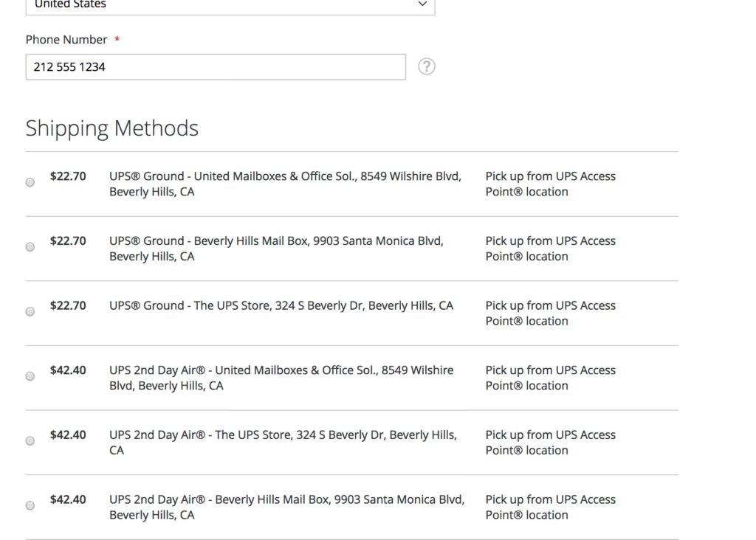Click UPS Ground 9903 Santa Monica Blvd text
This screenshot has height=540, width=756.
(x=276, y=249)
